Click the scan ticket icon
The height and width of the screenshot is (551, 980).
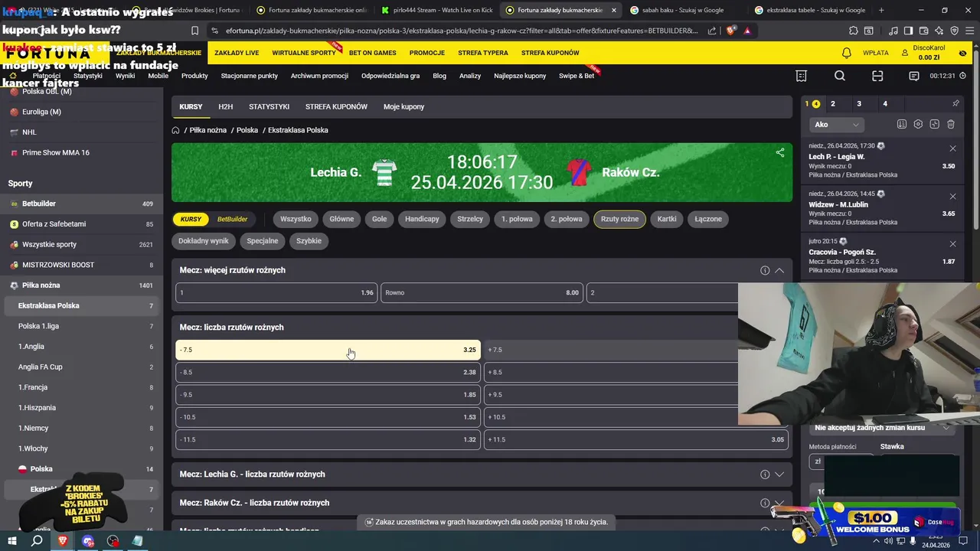click(877, 76)
